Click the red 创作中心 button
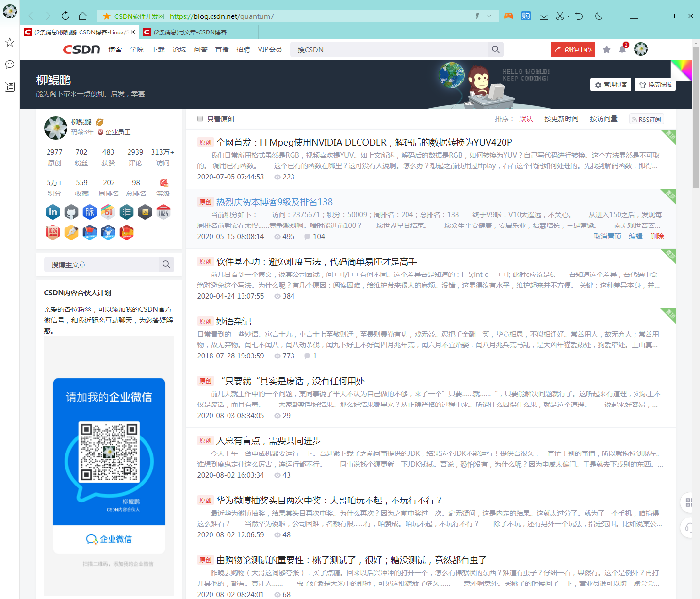700x599 pixels. (x=573, y=49)
